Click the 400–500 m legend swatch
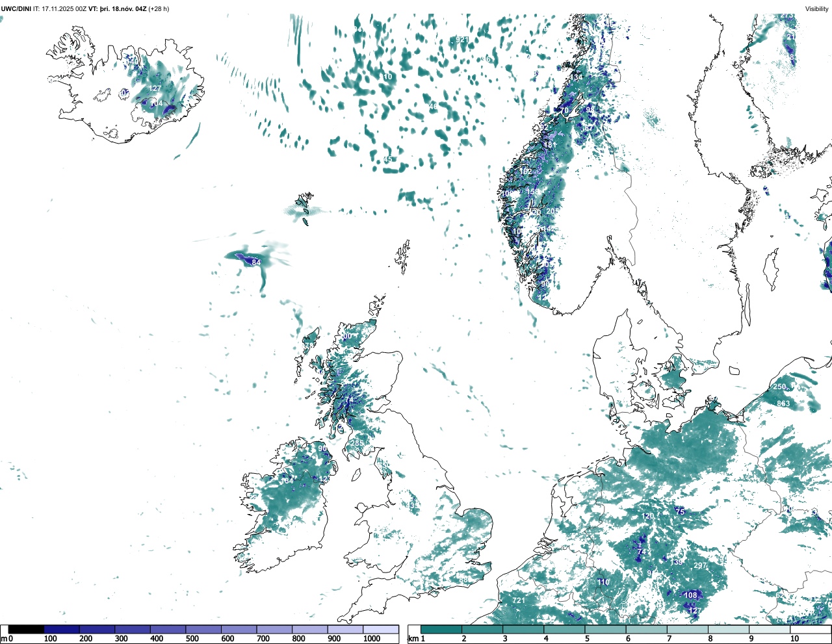Screen dimensions: 832x644 (x=168, y=630)
